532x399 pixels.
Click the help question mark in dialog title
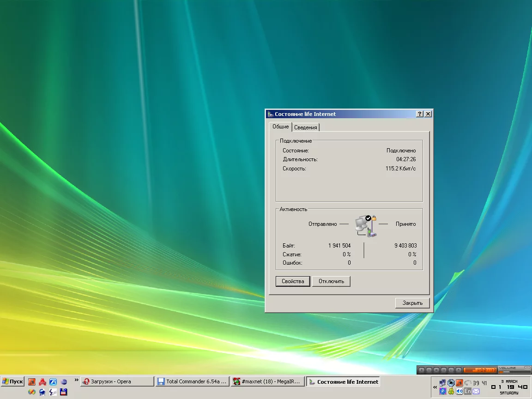click(x=419, y=114)
